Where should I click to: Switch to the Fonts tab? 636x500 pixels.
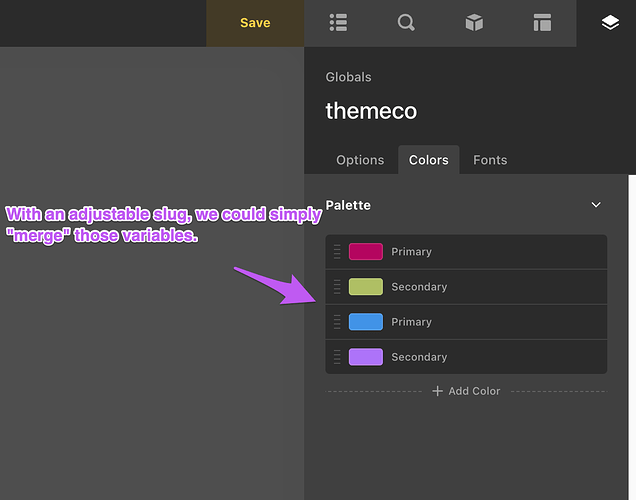coord(490,160)
